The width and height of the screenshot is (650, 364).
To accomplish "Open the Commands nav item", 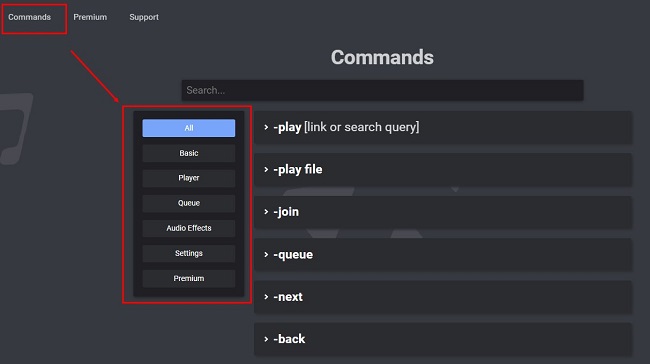I will coord(29,17).
